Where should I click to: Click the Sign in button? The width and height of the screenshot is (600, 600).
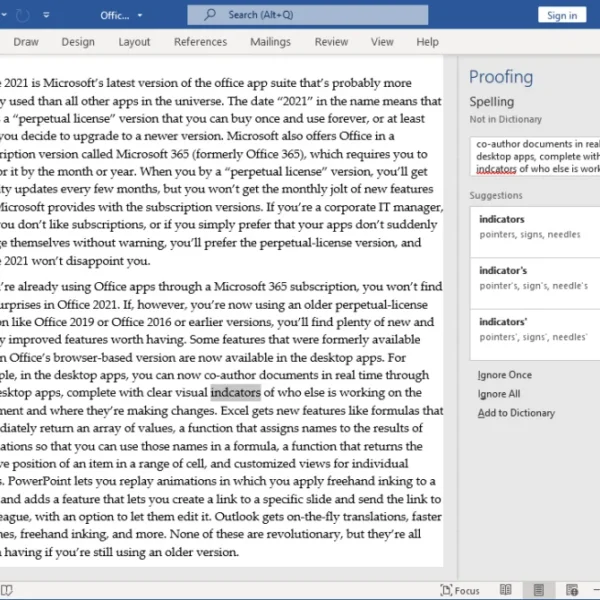[562, 15]
